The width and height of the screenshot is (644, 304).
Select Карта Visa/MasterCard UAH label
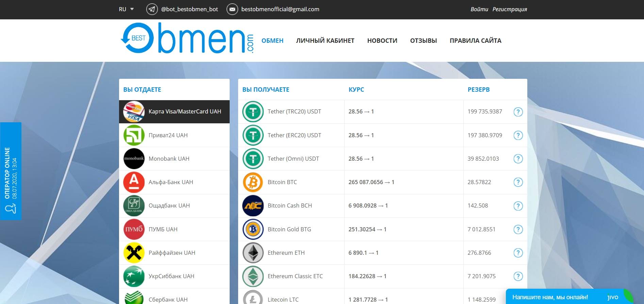point(185,111)
